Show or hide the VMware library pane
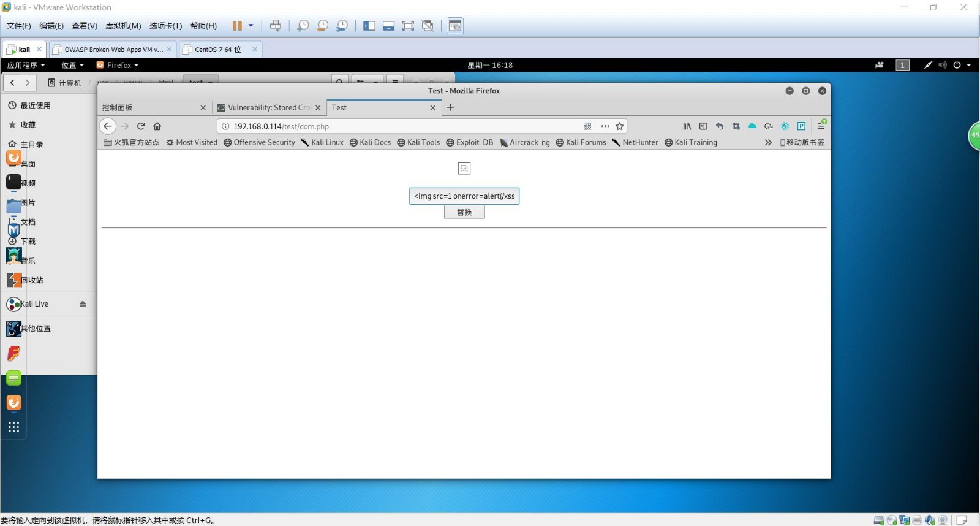 pos(369,26)
